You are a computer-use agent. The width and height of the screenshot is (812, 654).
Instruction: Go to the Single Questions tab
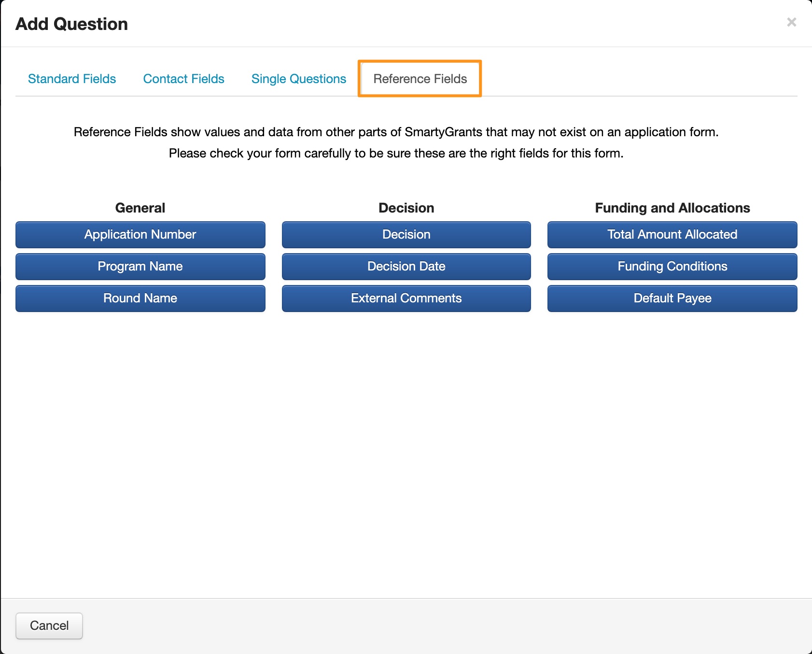click(298, 79)
